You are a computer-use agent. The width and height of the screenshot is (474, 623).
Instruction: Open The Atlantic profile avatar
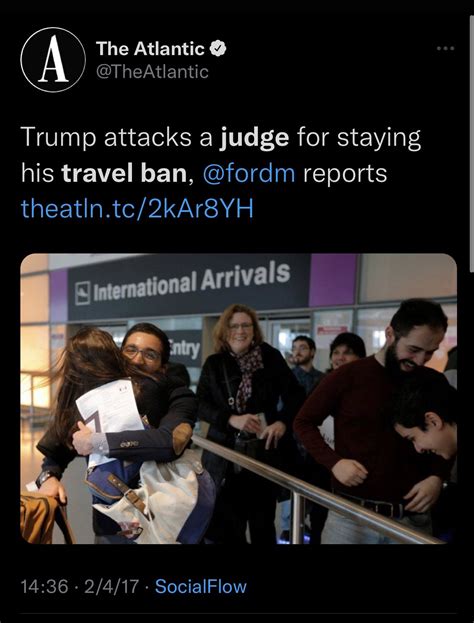[53, 60]
